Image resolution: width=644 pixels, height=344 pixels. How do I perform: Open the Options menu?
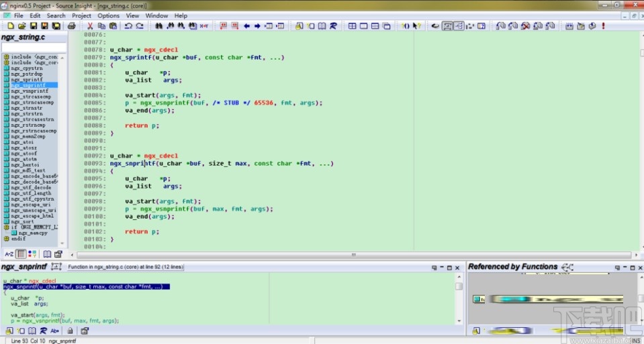pos(108,15)
